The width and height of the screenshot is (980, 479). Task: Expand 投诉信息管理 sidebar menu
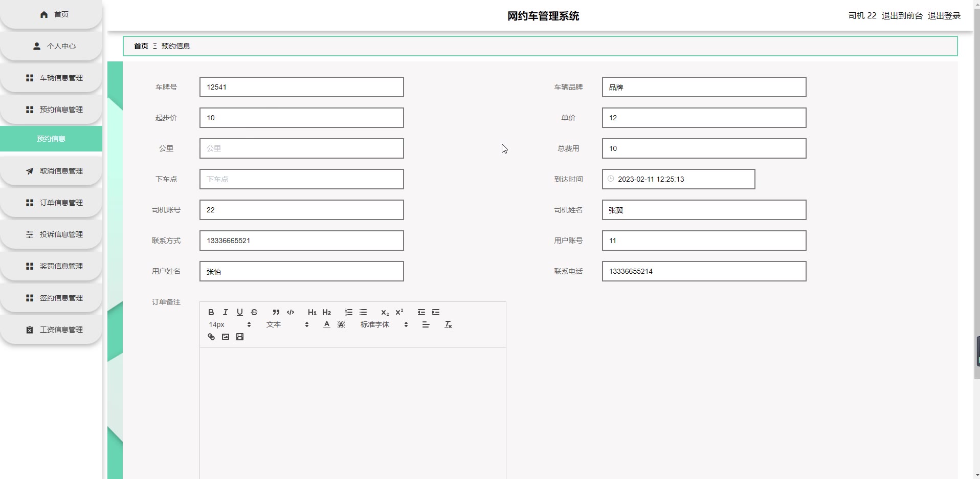pos(51,234)
